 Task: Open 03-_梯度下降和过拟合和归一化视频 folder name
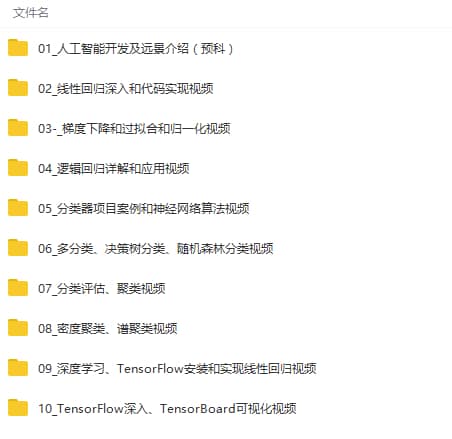[x=134, y=129]
